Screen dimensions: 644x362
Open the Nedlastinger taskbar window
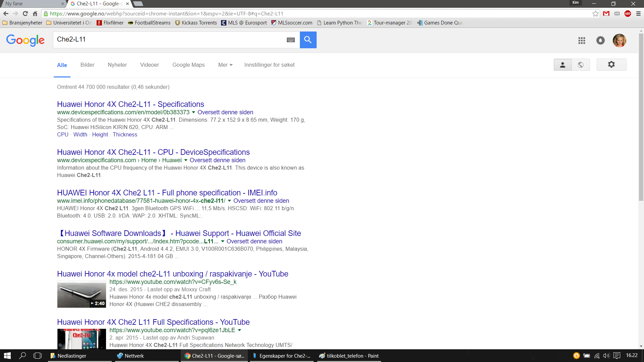[79, 356]
